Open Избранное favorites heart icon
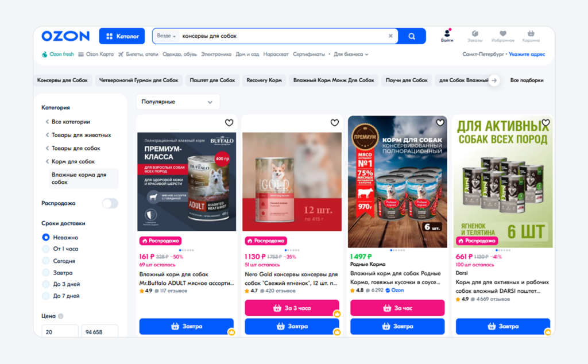 click(502, 36)
